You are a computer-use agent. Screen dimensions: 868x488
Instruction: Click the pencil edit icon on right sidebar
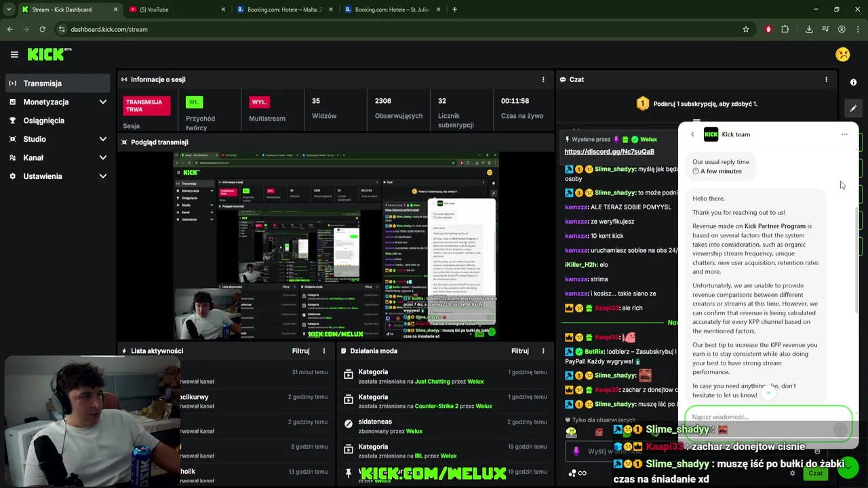pos(853,108)
